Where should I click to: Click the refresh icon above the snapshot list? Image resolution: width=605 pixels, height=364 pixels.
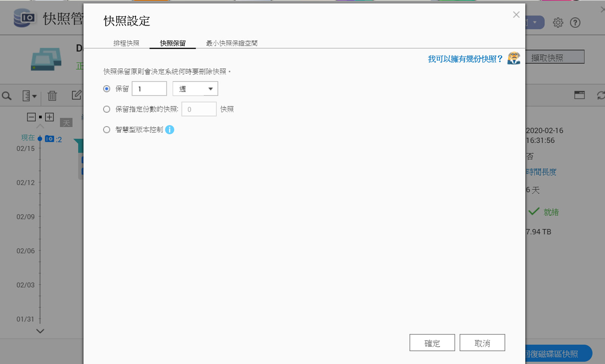point(601,95)
